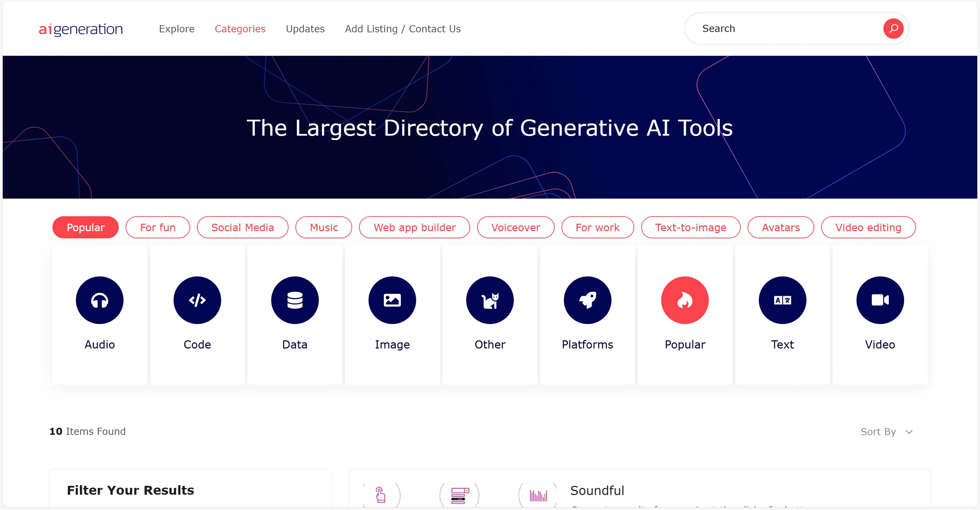This screenshot has height=510, width=980.
Task: Filter by Music tag
Action: tap(324, 227)
